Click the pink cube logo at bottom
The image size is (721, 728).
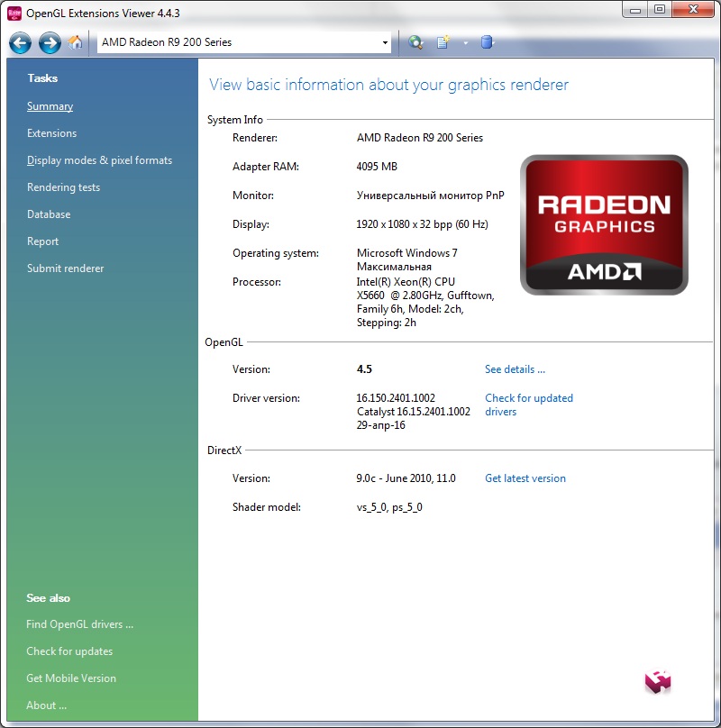pyautogui.click(x=658, y=681)
